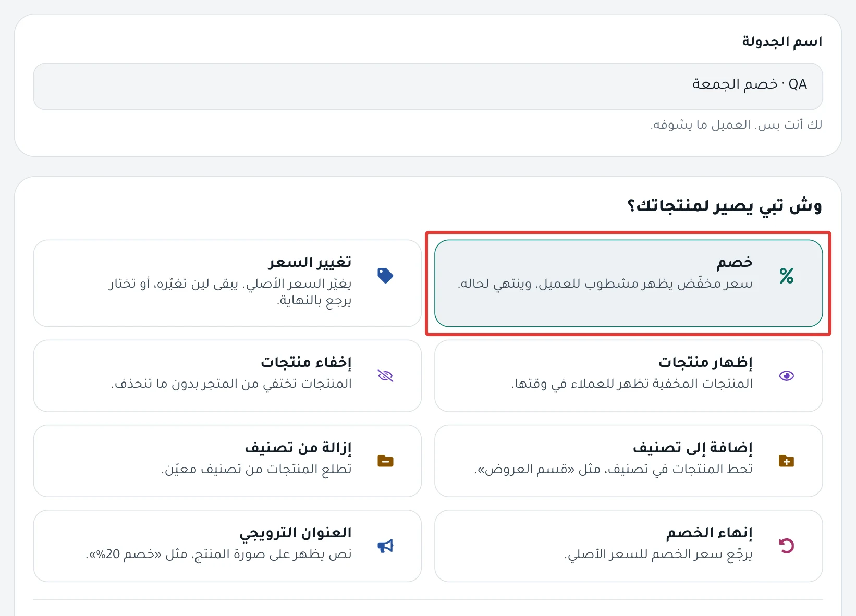The height and width of the screenshot is (616, 856).
Task: Click the percent icon on the خصم card
Action: [x=786, y=275]
